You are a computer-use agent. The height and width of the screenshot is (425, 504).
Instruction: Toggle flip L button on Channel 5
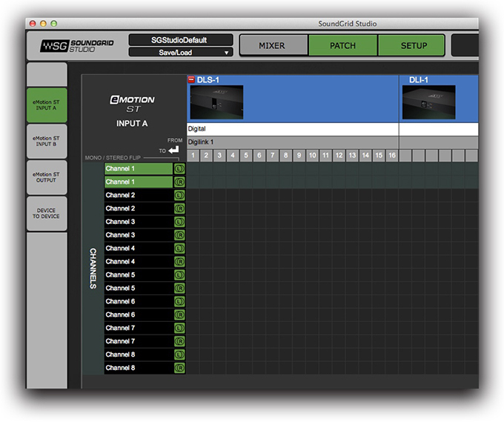pyautogui.click(x=179, y=274)
